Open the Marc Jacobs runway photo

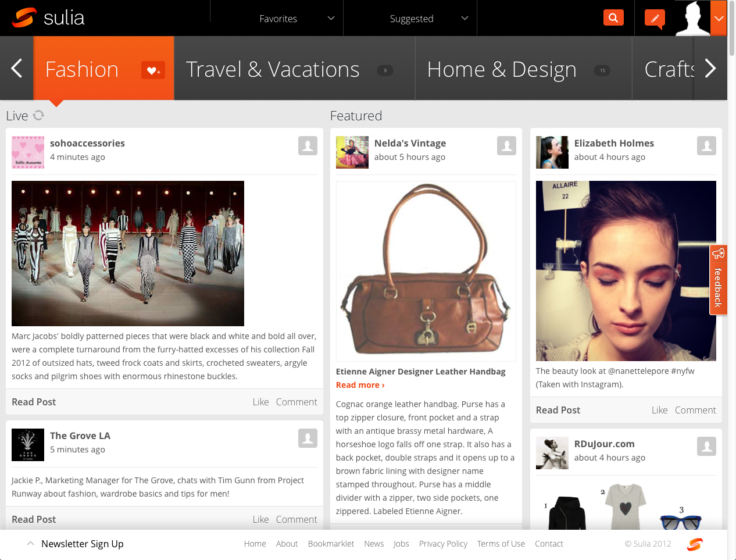click(128, 254)
